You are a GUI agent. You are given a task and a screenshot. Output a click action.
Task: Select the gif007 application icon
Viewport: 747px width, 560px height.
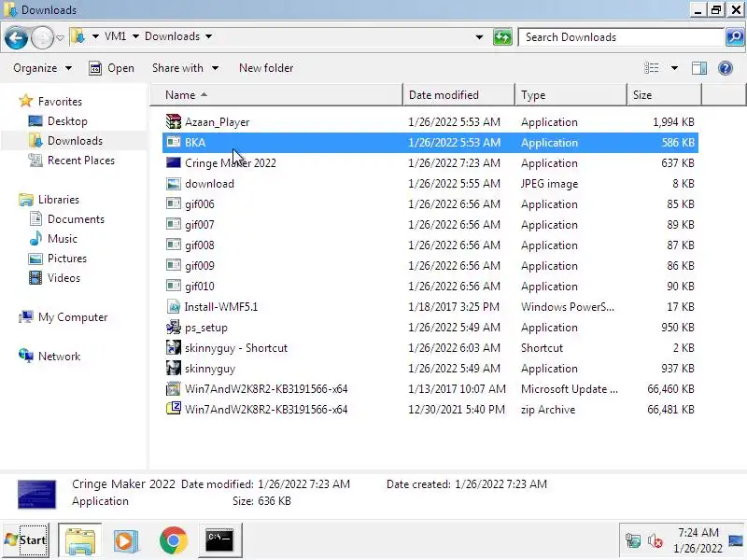click(x=174, y=224)
